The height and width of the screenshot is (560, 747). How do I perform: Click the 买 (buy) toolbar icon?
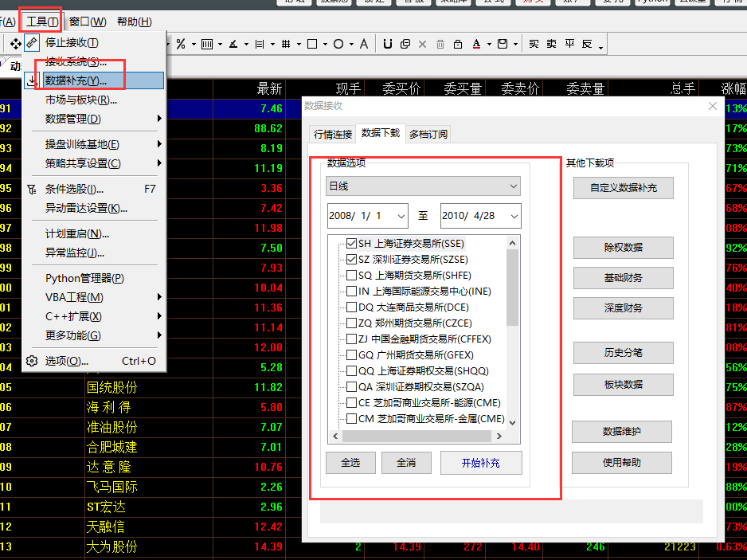[534, 44]
